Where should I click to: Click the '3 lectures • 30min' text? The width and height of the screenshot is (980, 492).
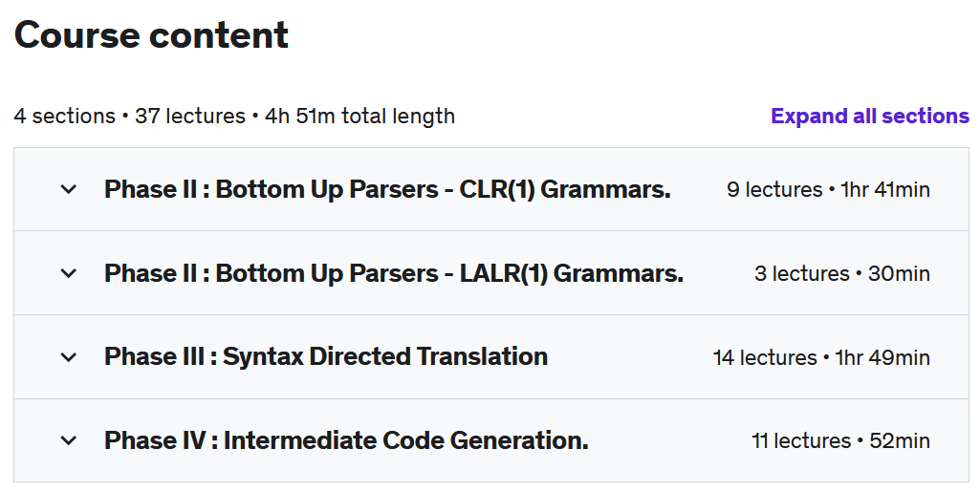pos(842,273)
